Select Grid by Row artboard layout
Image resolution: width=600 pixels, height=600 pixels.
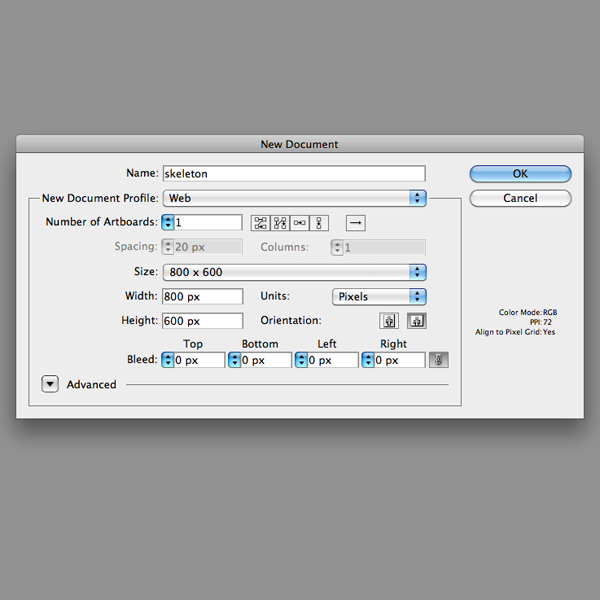click(x=261, y=223)
